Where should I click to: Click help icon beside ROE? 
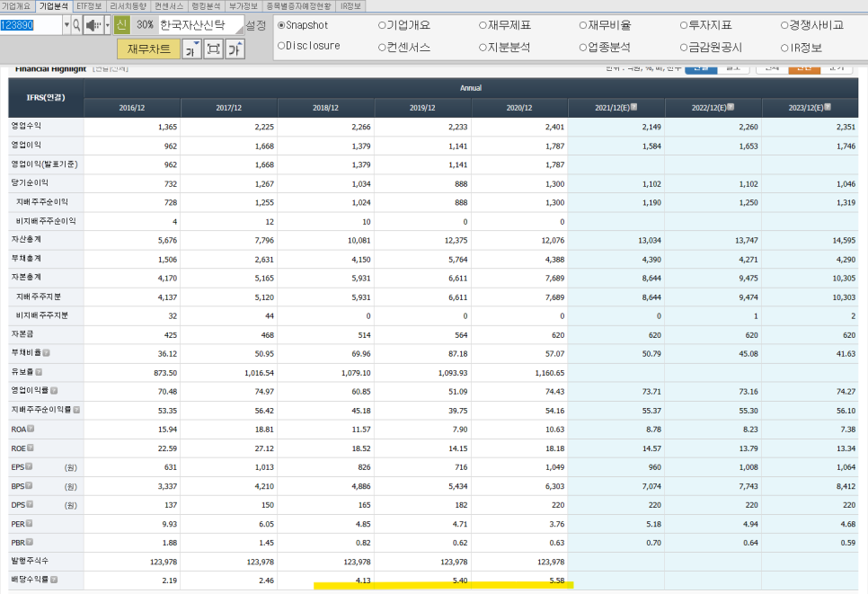(31, 448)
